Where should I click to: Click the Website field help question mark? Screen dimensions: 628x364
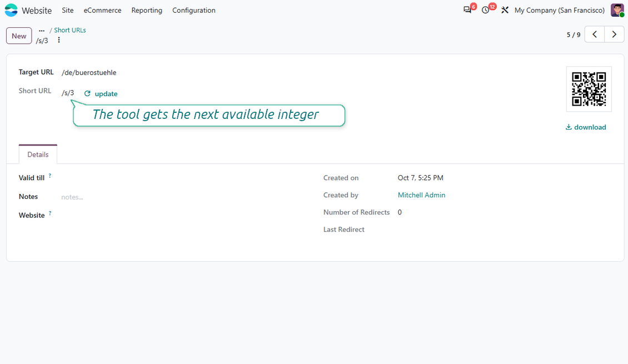(x=50, y=213)
